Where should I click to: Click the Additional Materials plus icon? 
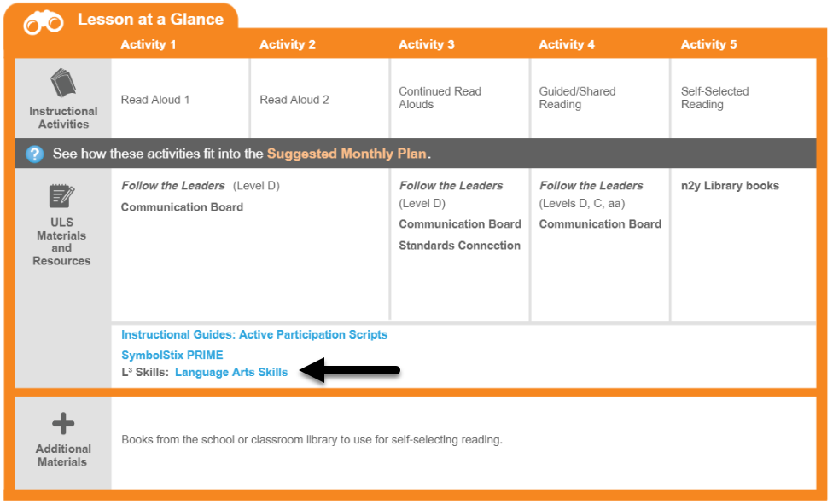(x=63, y=423)
